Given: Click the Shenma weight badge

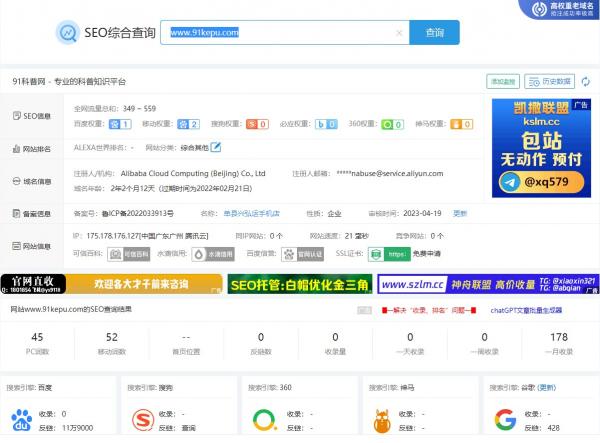Looking at the screenshot, I should (x=461, y=124).
